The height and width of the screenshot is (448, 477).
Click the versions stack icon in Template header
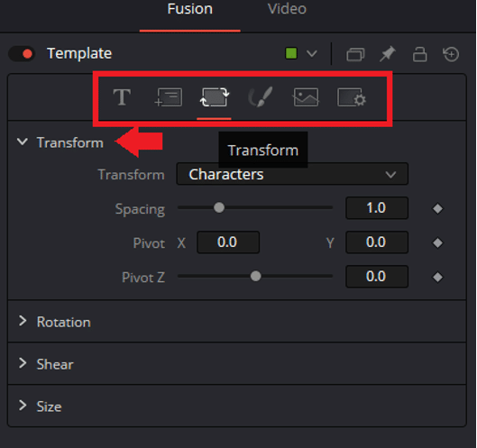tap(355, 54)
